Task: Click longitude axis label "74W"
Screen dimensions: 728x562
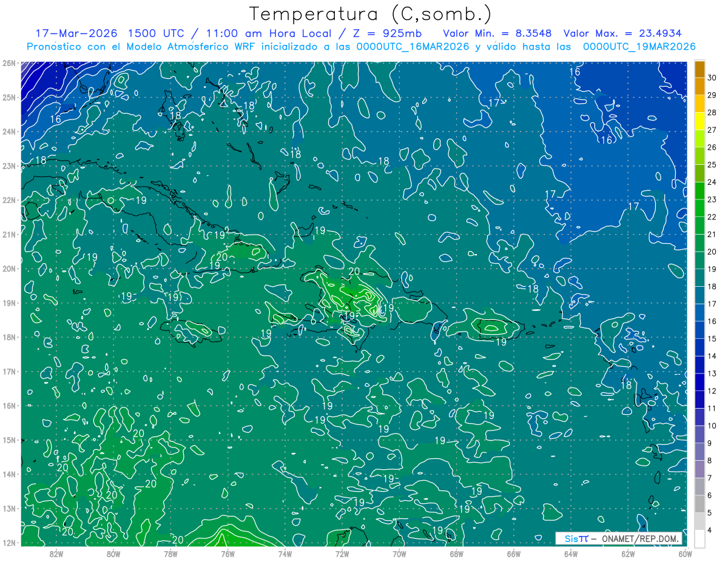Action: pyautogui.click(x=285, y=554)
